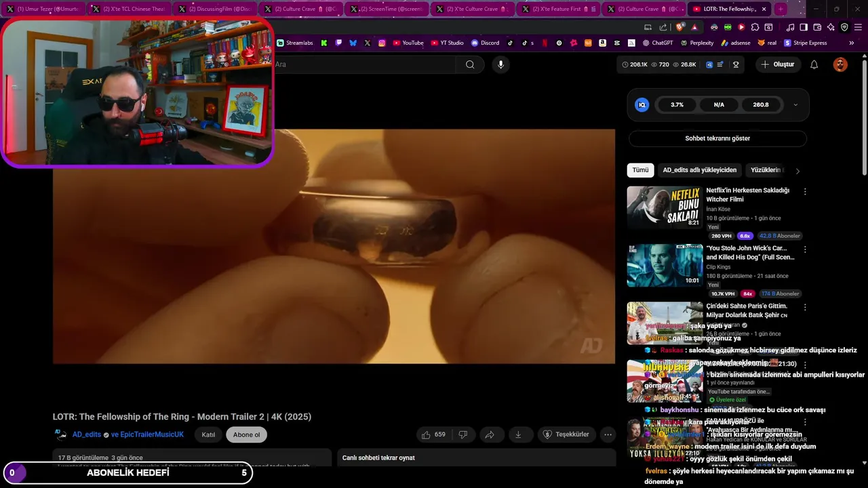
Task: Open the ChatGPT bookmark
Action: [x=657, y=43]
